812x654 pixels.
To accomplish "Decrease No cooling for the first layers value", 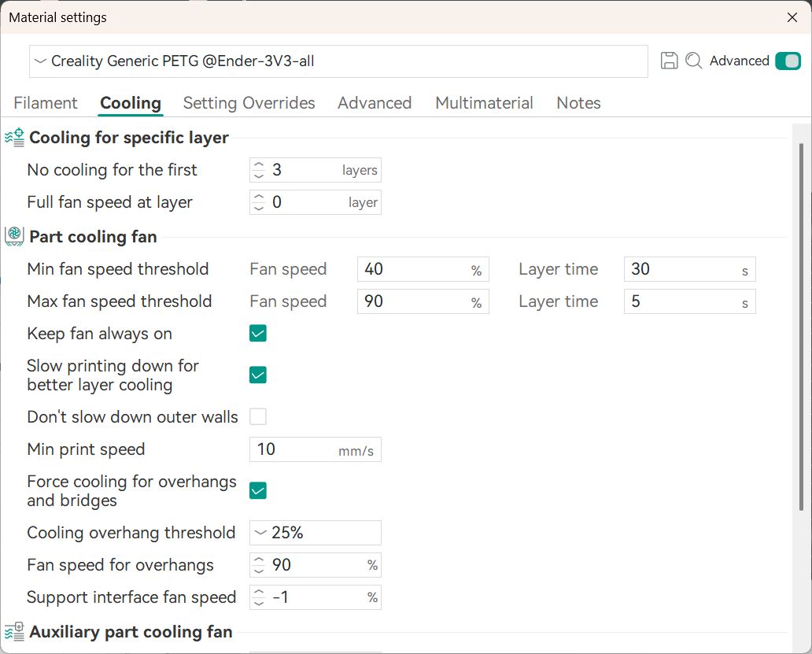I will coord(259,176).
